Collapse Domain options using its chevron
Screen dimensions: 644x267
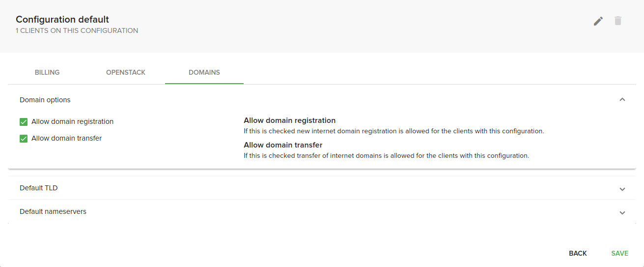click(622, 100)
